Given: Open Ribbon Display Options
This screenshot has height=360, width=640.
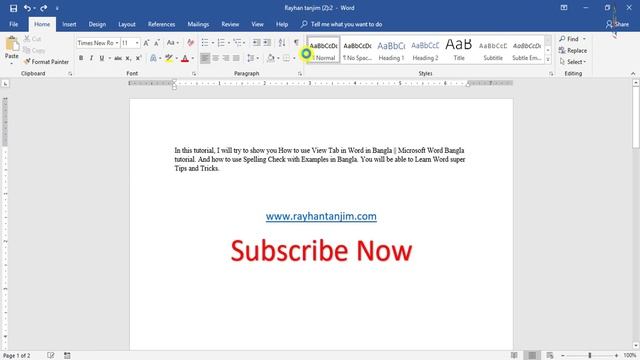Looking at the screenshot, I should tap(564, 8).
